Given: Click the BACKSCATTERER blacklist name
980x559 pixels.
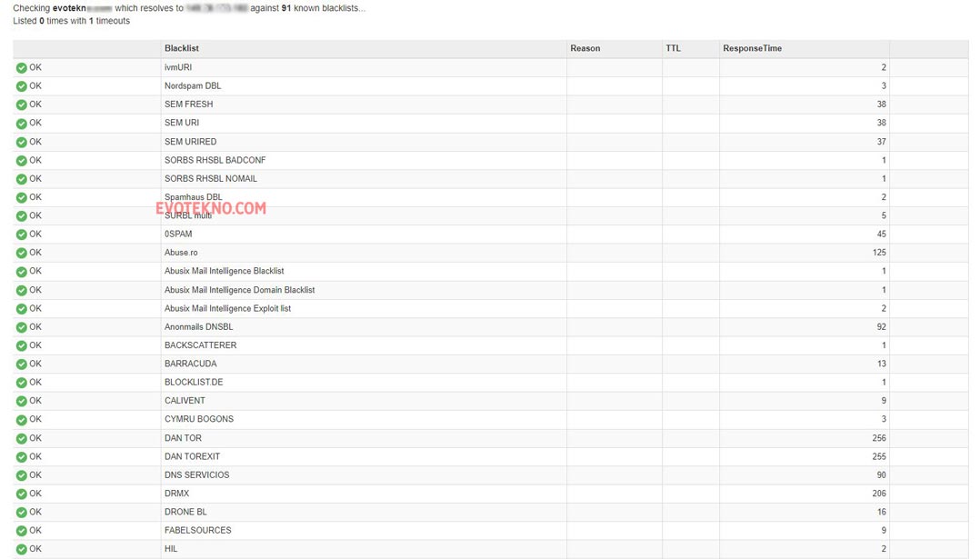Looking at the screenshot, I should tap(201, 345).
